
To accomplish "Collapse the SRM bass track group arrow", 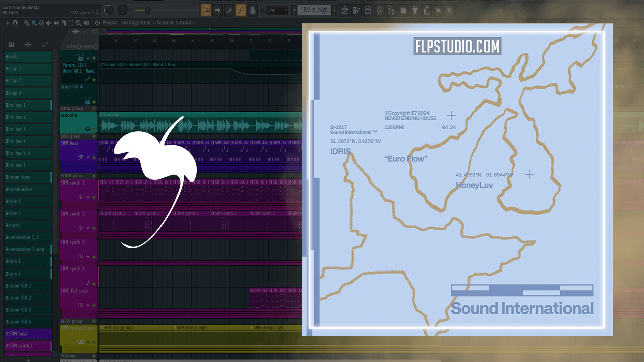I will click(88, 158).
